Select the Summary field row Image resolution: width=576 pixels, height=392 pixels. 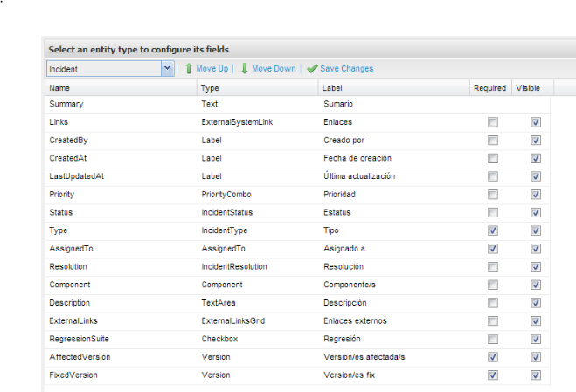66,104
